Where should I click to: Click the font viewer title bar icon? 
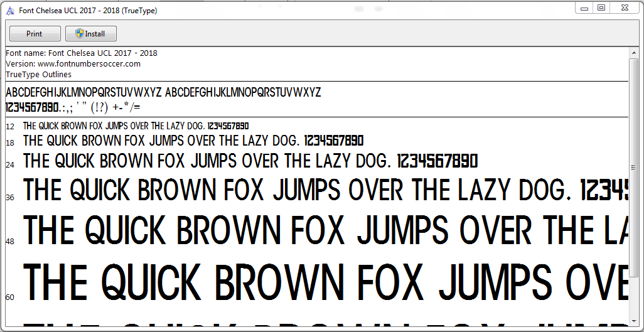click(x=10, y=11)
